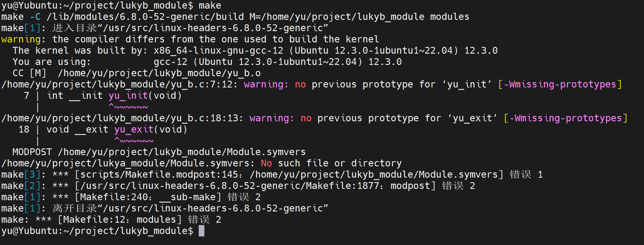Click the 'make' command on first line
The height and width of the screenshot is (245, 644).
[210, 5]
